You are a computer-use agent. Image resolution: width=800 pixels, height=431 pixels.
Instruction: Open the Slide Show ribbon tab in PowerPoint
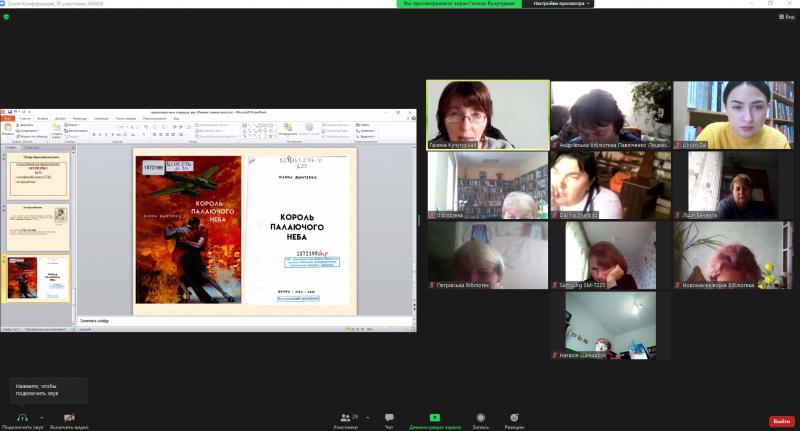coord(126,118)
